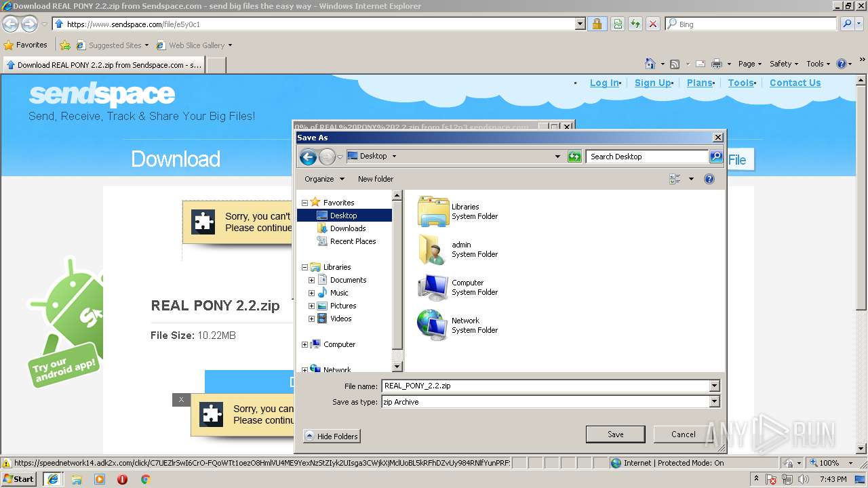Click the Print icon in command bar

click(x=717, y=64)
